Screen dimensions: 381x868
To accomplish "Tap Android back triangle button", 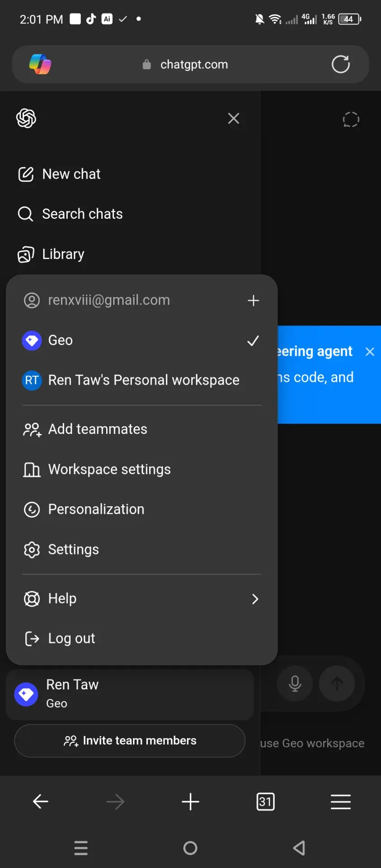I will [299, 848].
